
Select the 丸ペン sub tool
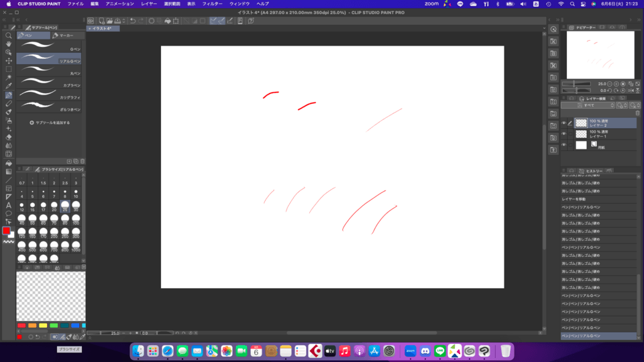(x=49, y=70)
